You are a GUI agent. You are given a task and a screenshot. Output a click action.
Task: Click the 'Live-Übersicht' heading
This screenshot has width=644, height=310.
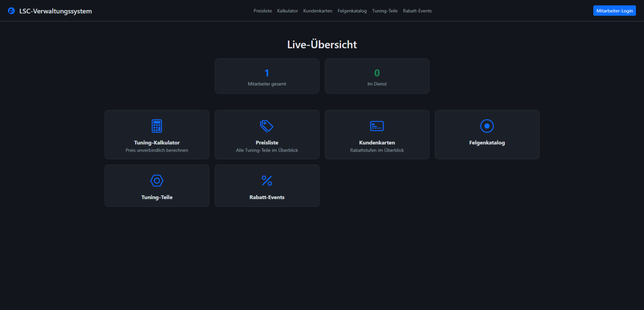pyautogui.click(x=322, y=45)
